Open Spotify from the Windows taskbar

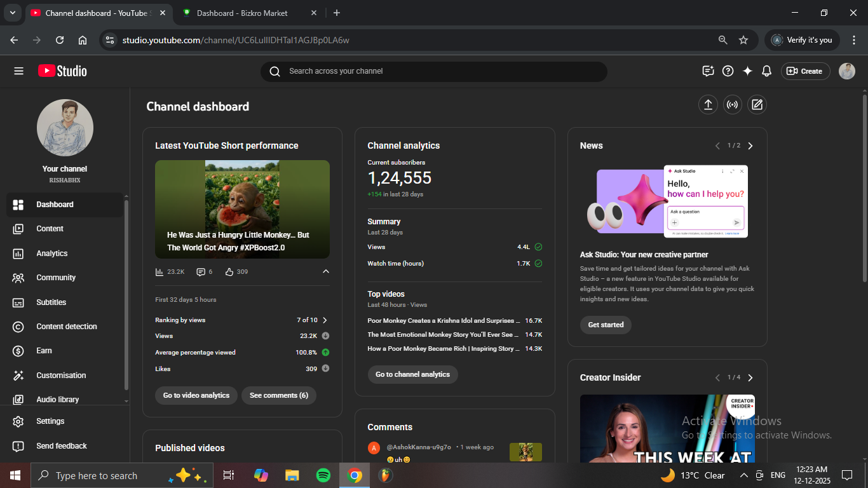323,475
